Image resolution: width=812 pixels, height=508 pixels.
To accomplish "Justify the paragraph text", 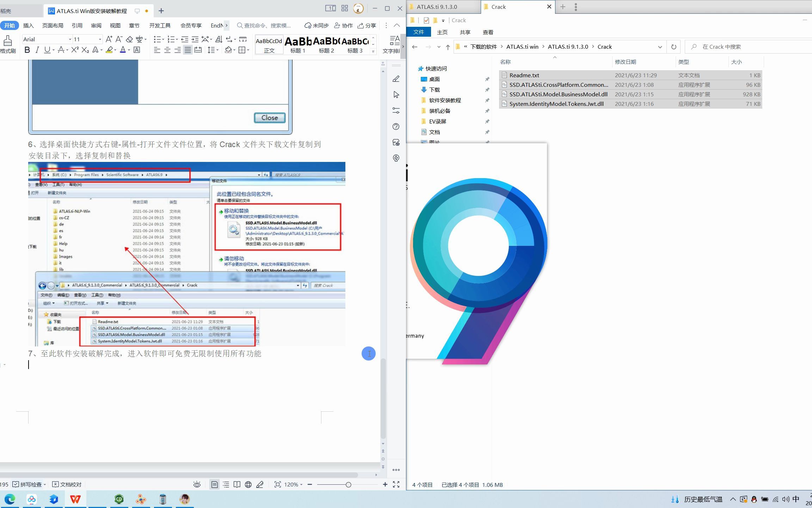I will [188, 50].
